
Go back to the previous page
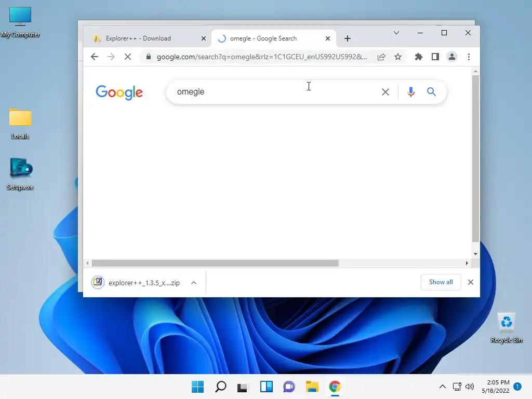pyautogui.click(x=95, y=57)
